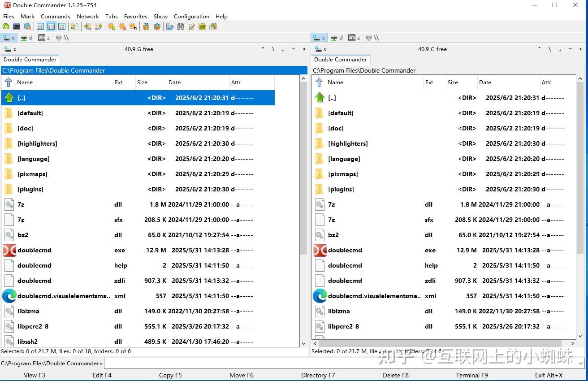Click the Delete F8 button
Viewport: 588px width, 381px height.
tap(396, 375)
